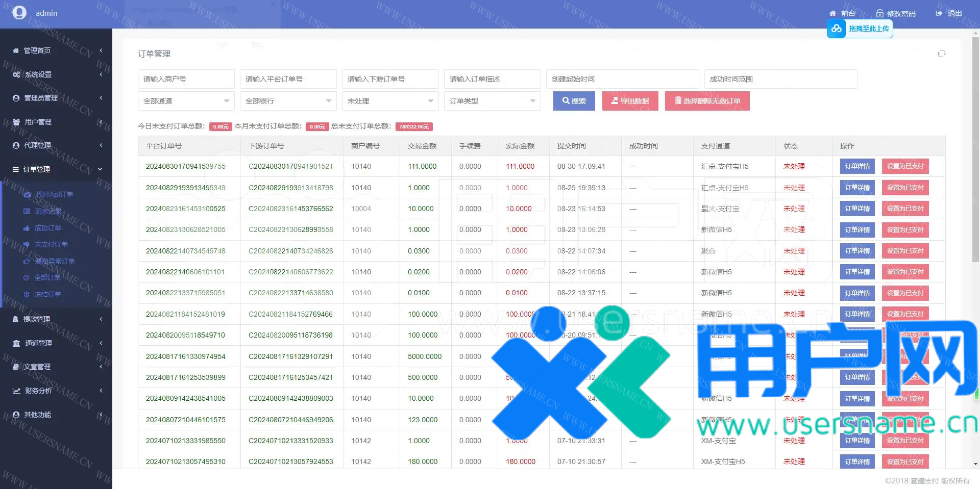
Task: Open the 全部银行 dropdown
Action: 288,101
